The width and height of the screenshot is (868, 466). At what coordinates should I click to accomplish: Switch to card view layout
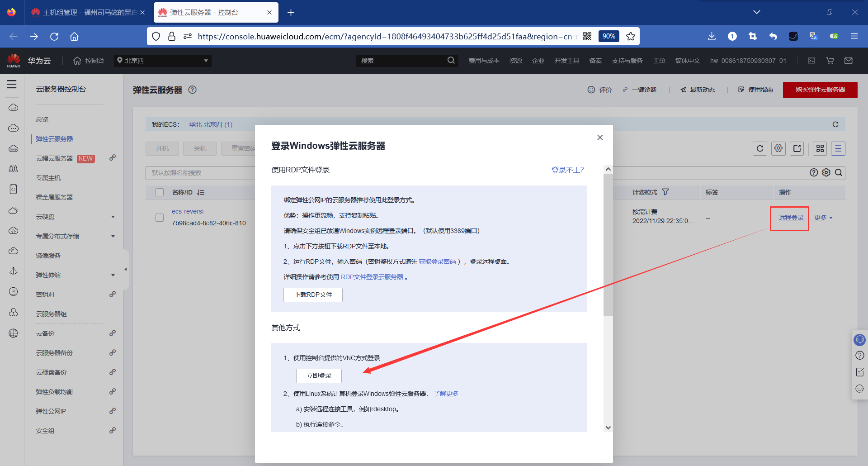click(x=820, y=148)
